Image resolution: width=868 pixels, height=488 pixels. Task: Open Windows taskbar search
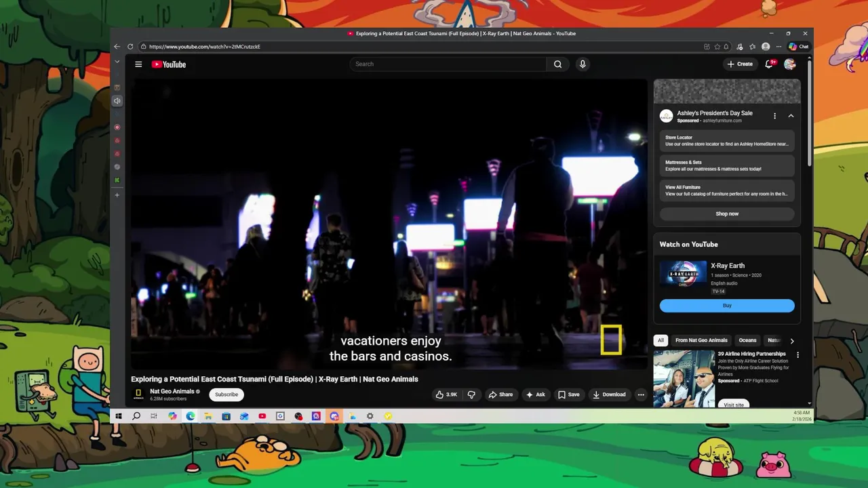click(136, 416)
